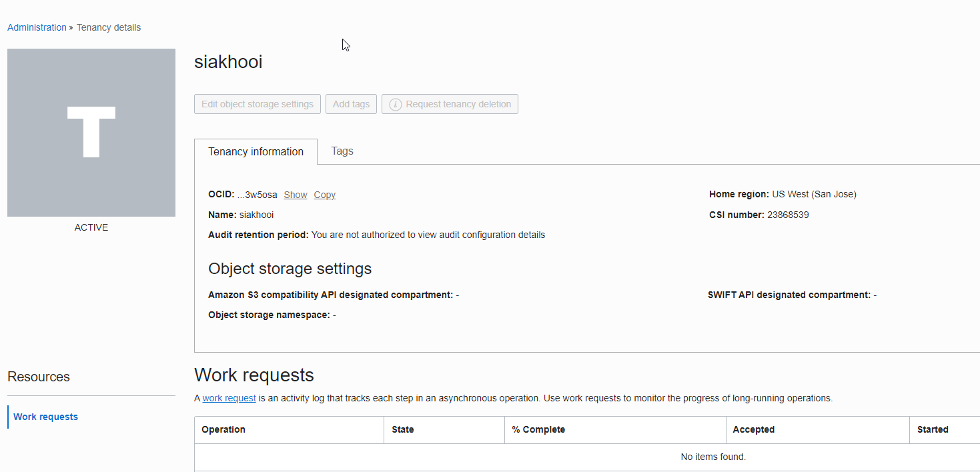Image resolution: width=980 pixels, height=472 pixels.
Task: Click the Request tenancy deletion button
Action: [456, 103]
